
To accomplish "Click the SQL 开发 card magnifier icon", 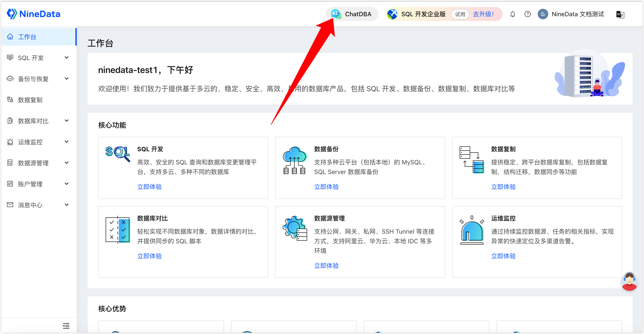I will [118, 154].
